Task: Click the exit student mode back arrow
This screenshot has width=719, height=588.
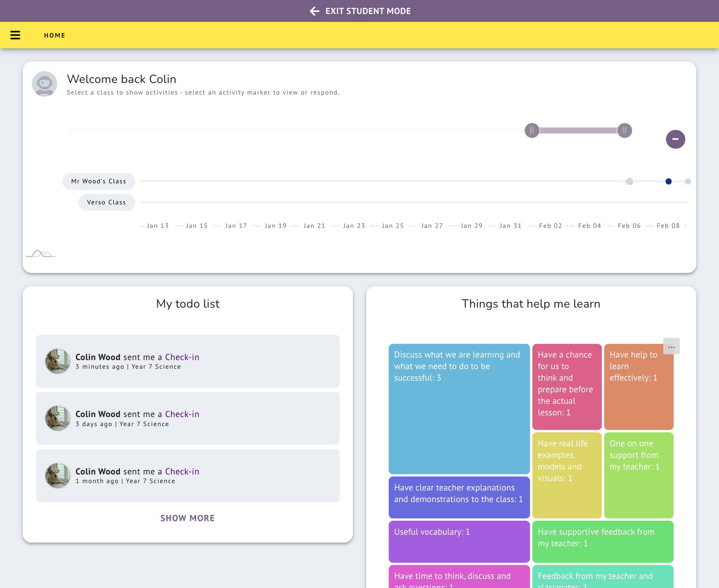Action: pyautogui.click(x=315, y=11)
